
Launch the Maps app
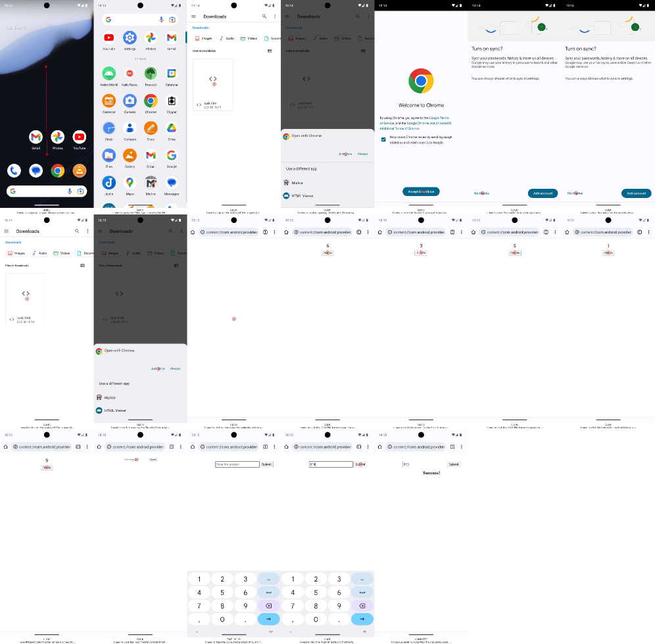point(130,182)
